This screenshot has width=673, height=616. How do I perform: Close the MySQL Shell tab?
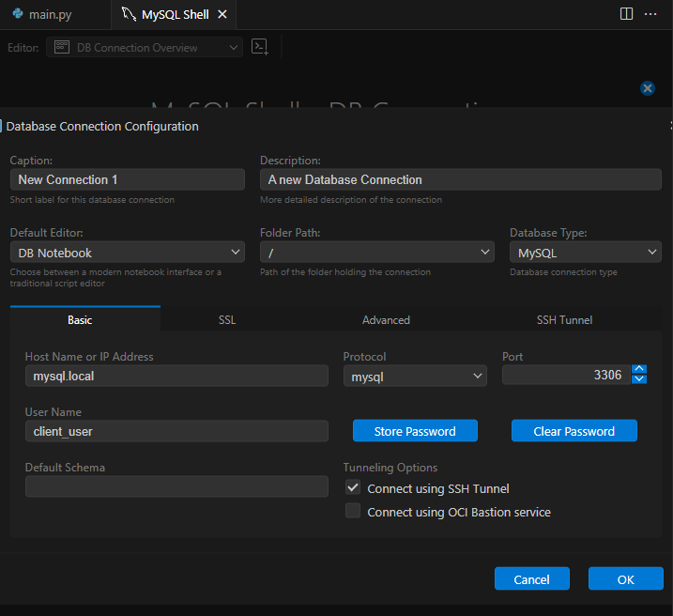(222, 15)
